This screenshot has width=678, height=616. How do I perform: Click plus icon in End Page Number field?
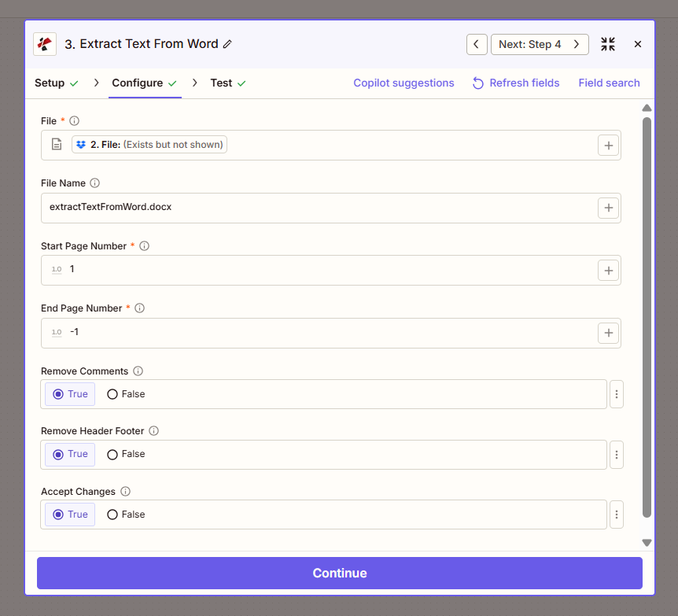tap(608, 333)
